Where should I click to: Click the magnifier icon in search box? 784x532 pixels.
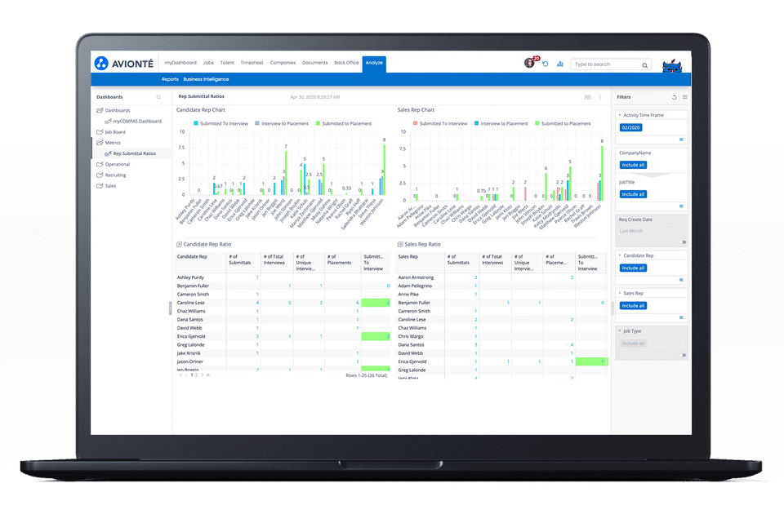tap(644, 65)
